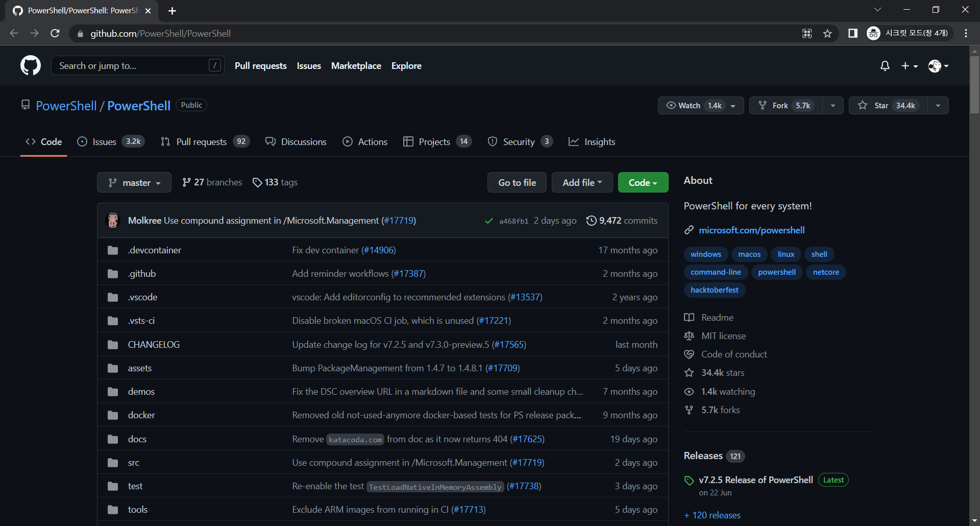Switch to the Pull requests repo tab

point(205,142)
